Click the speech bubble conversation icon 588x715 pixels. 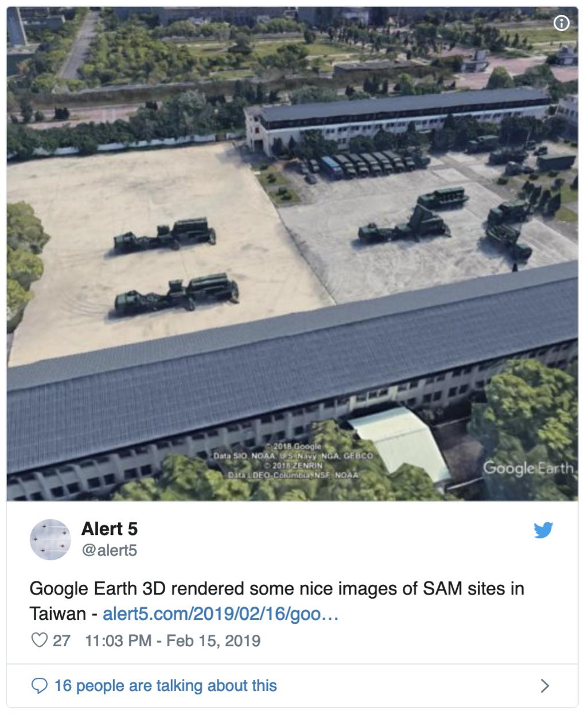[39, 686]
